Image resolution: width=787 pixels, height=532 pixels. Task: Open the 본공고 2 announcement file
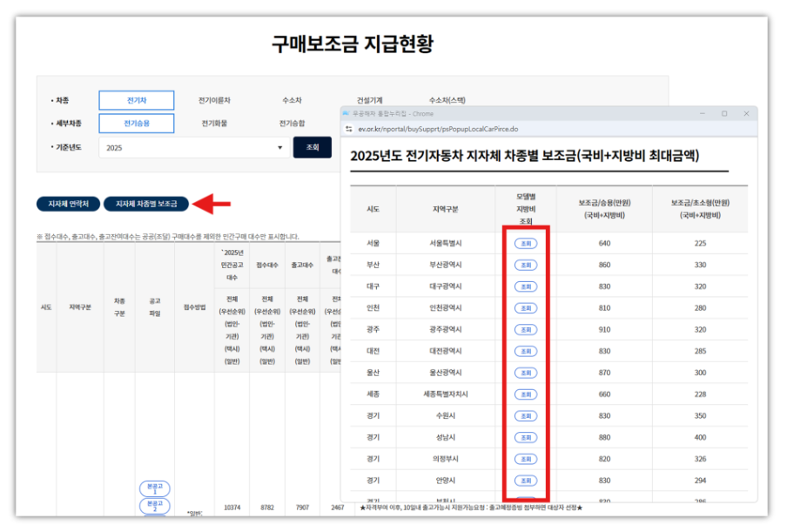click(154, 507)
